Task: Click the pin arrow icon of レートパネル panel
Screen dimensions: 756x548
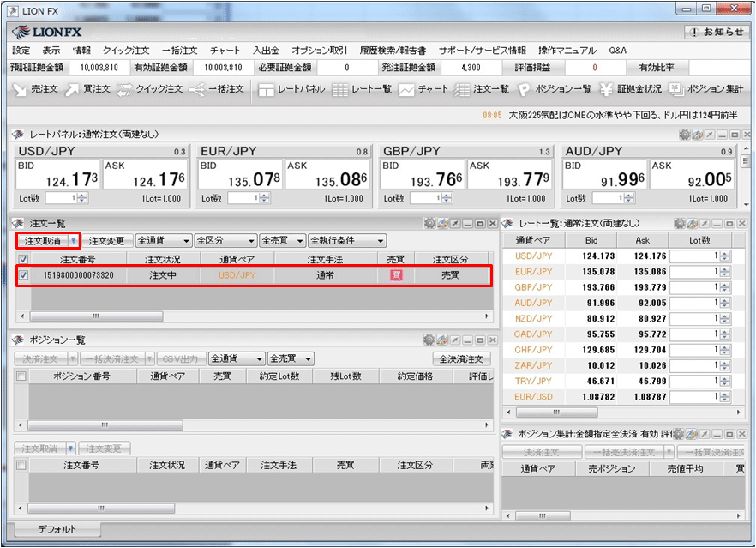Action: click(x=710, y=135)
